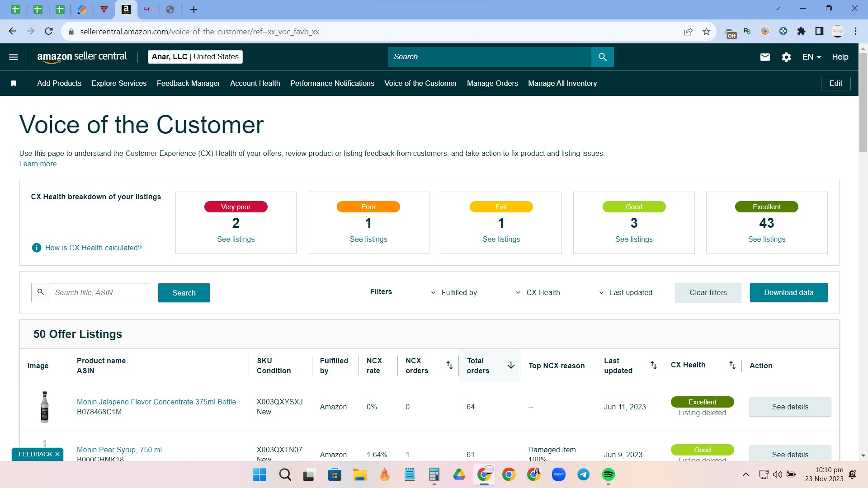See listings under Fair

coord(501,239)
